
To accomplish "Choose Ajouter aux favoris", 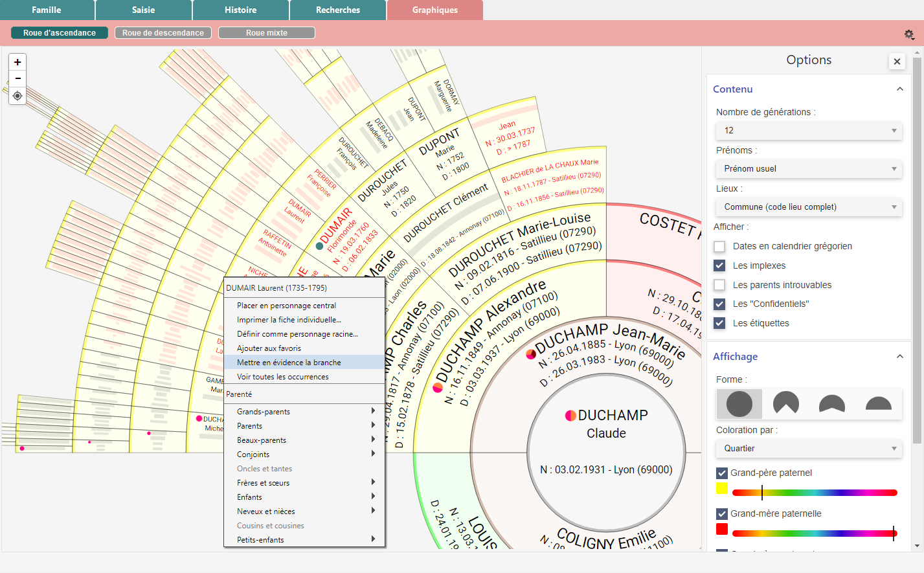I will [304, 348].
